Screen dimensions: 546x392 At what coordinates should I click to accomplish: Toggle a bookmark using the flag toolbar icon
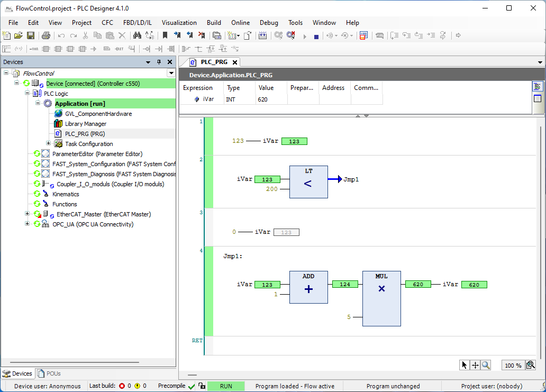[165, 35]
